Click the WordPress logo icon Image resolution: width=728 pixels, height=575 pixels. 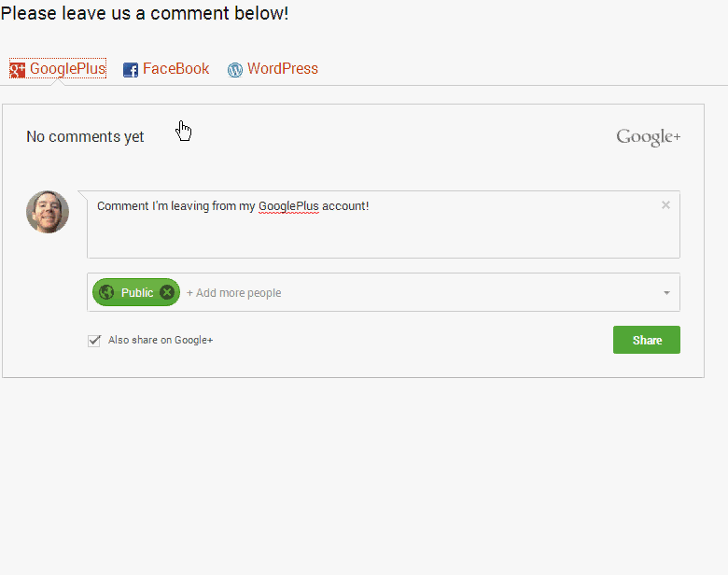point(235,70)
